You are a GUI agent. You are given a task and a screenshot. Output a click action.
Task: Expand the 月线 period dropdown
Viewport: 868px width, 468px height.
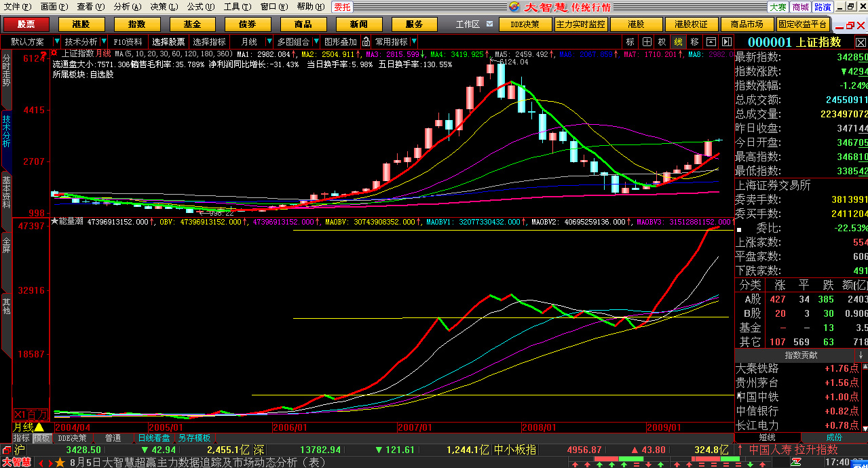click(269, 42)
